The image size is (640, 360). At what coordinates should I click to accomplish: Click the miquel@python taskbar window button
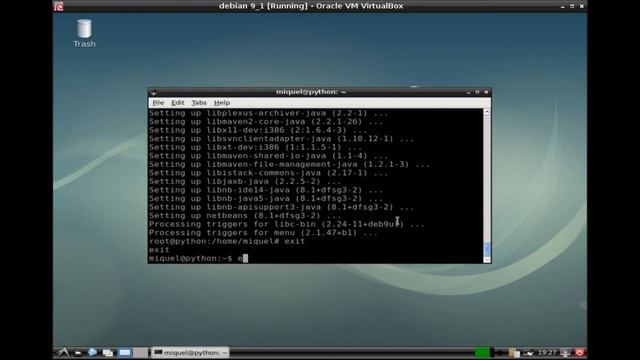click(x=190, y=352)
